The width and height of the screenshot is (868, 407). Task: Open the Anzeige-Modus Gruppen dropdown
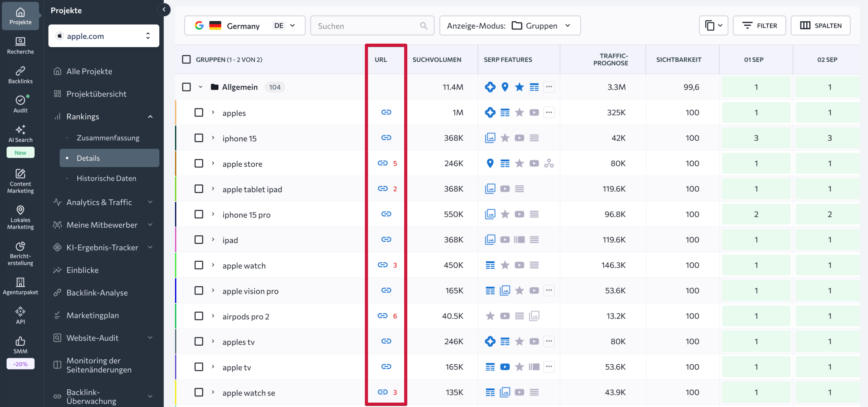point(510,26)
